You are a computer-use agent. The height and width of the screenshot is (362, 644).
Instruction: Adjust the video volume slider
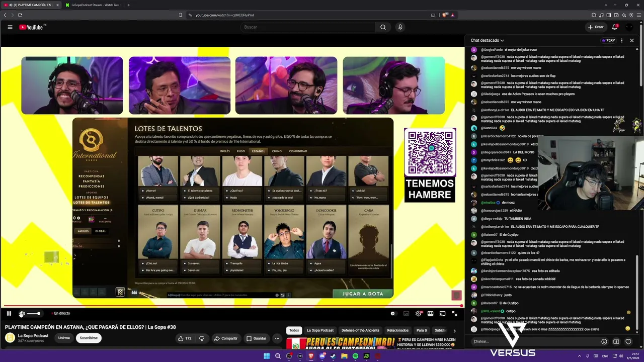[x=34, y=313]
